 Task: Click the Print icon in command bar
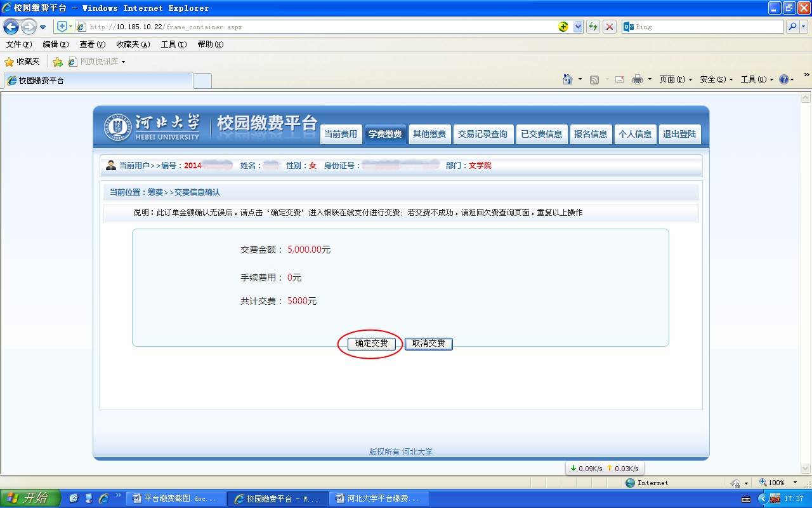[638, 79]
